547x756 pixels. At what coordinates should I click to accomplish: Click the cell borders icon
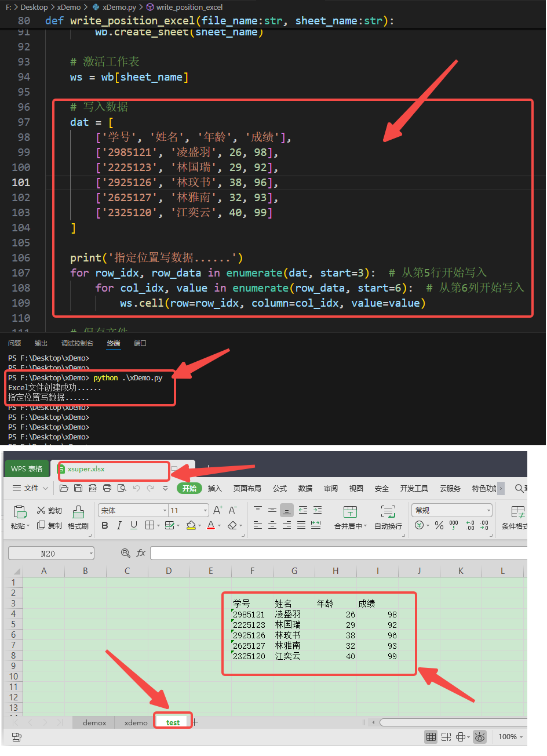coord(149,525)
